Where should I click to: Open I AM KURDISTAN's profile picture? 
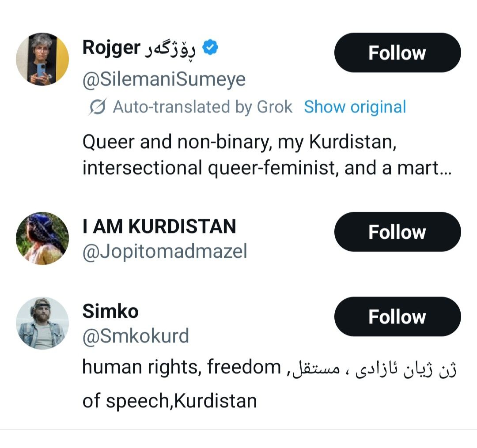42,238
